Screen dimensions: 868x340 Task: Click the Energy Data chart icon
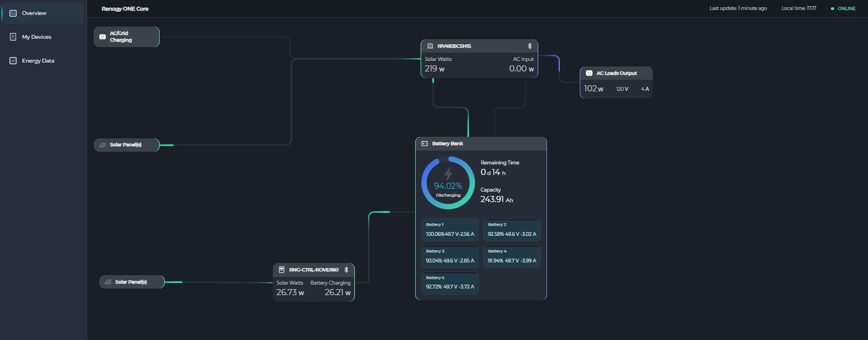[13, 61]
